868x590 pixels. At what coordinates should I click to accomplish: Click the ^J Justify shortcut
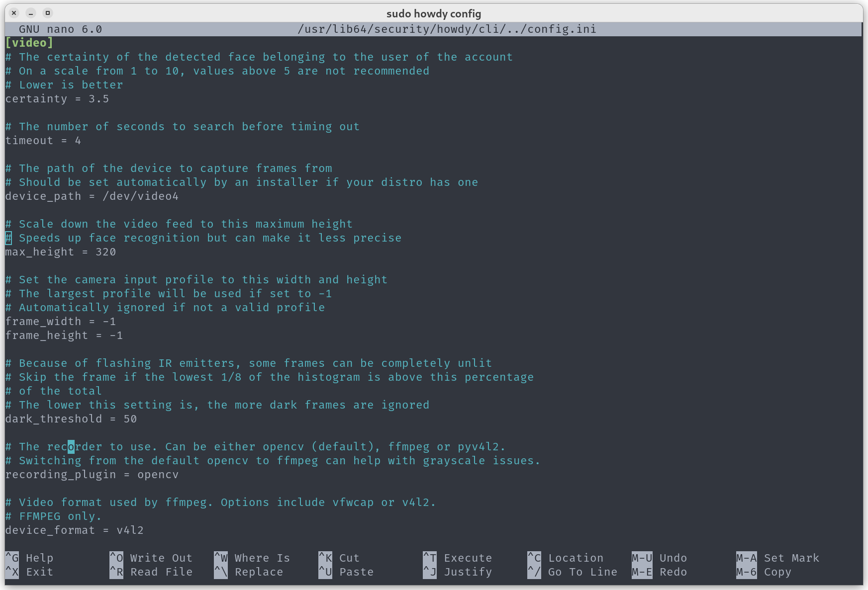coord(457,572)
